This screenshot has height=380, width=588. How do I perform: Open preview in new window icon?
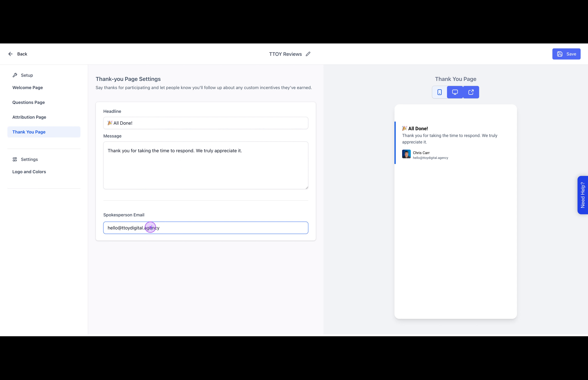(x=471, y=92)
